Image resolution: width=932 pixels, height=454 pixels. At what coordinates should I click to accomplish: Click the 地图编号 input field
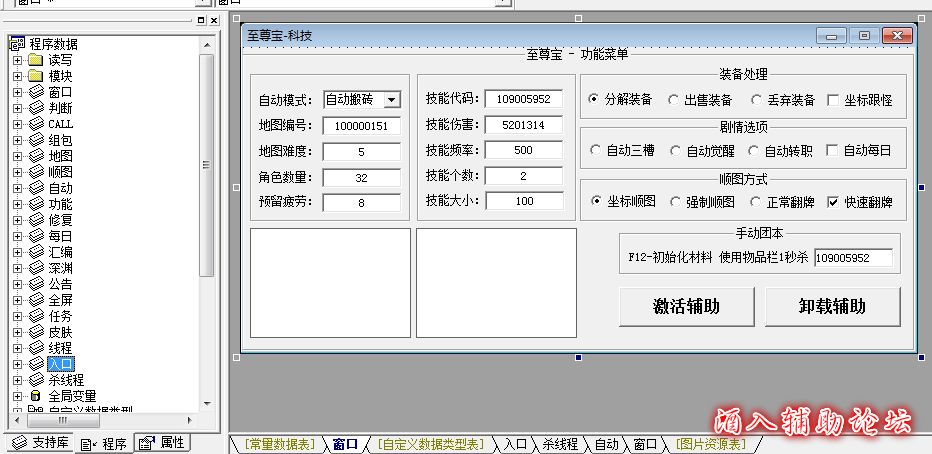tap(361, 126)
